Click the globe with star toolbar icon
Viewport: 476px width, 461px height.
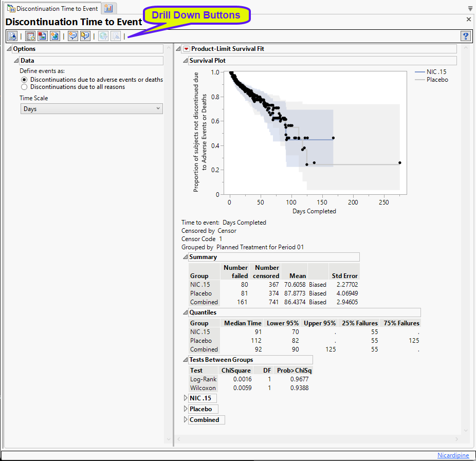pos(54,36)
